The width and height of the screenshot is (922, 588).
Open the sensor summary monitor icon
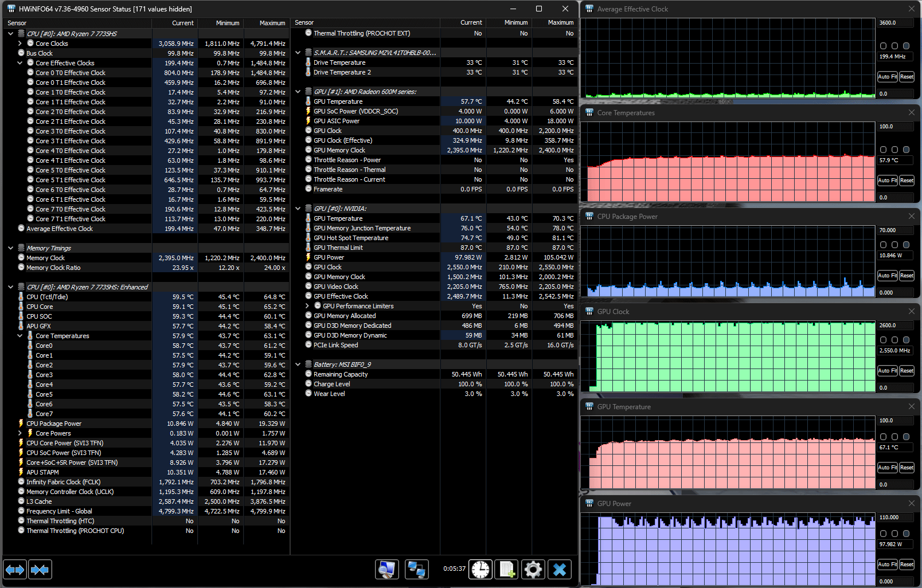point(387,569)
